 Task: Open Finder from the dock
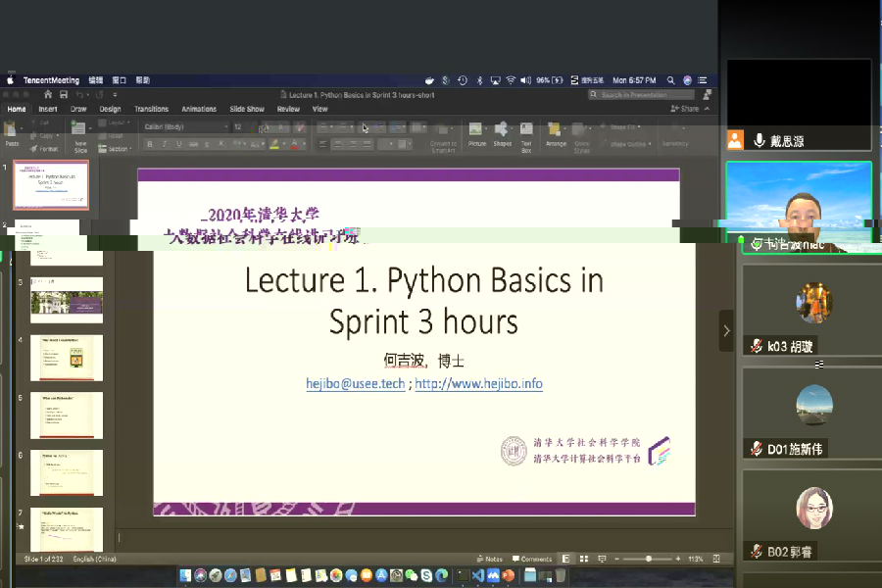point(185,575)
